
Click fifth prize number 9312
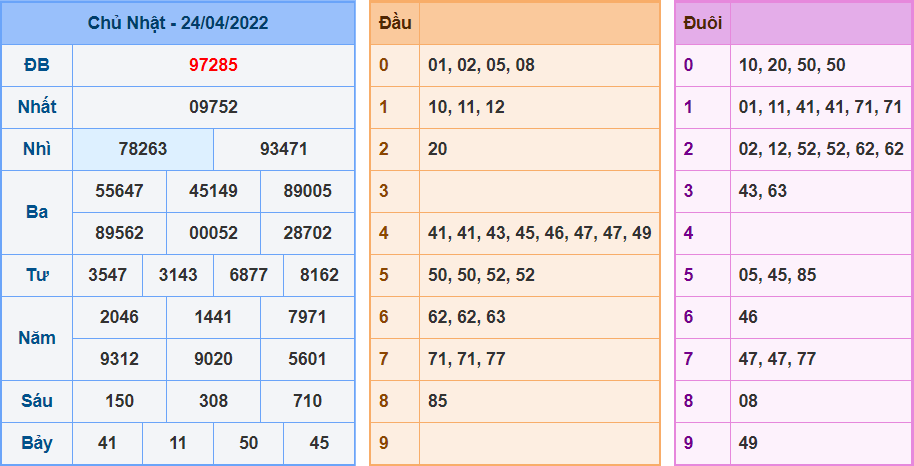[119, 359]
